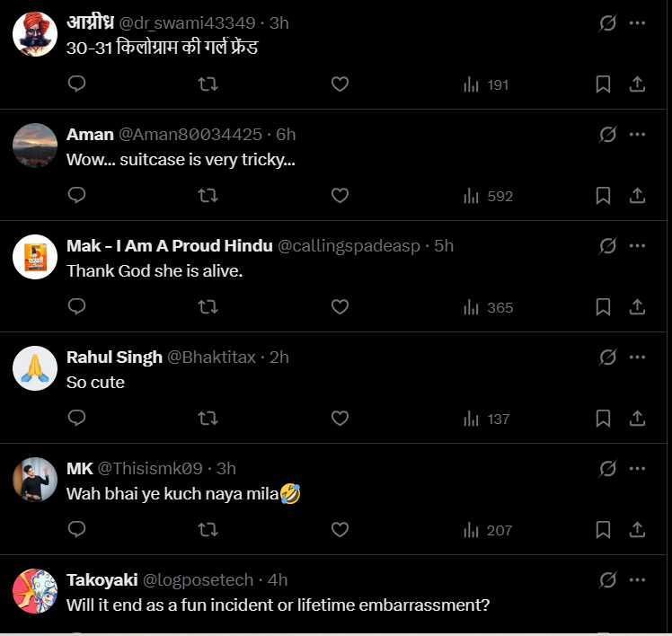Screen dimensions: 672x636
Task: View analytics showing 191 views
Action: pos(486,84)
